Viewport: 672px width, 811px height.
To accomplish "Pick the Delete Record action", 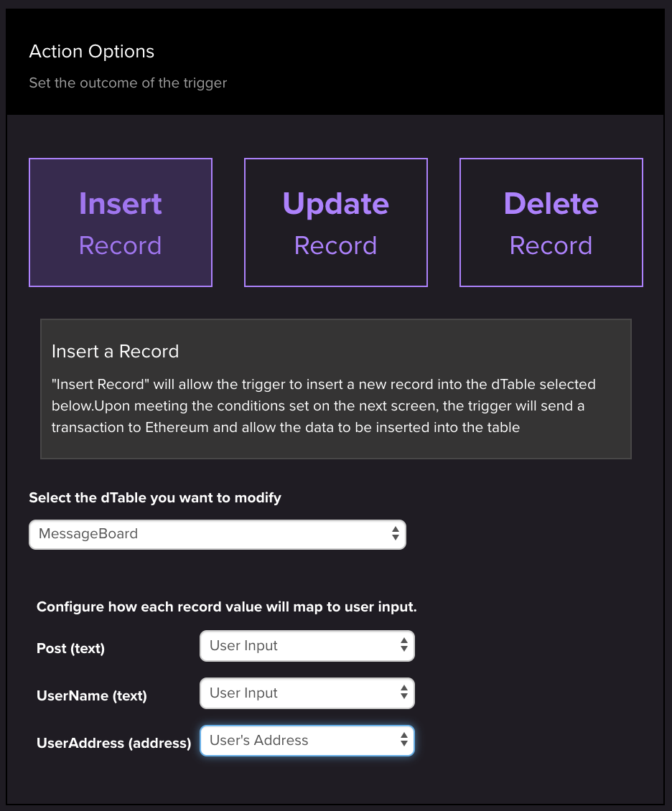I will [x=551, y=222].
